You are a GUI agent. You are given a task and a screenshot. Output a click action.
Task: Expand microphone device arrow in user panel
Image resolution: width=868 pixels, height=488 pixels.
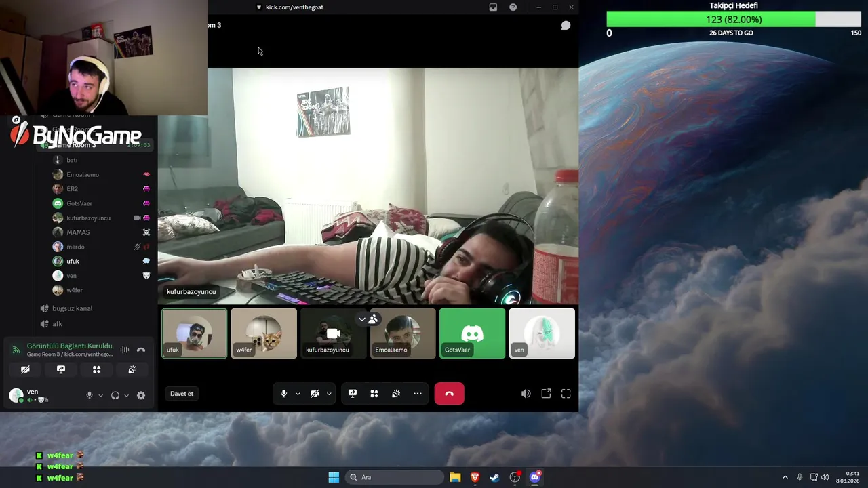point(100,396)
